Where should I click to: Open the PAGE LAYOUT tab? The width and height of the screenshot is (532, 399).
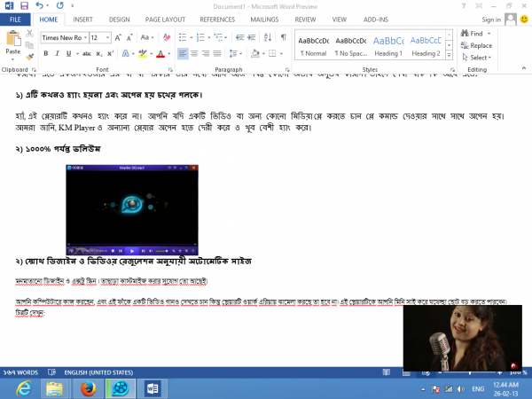coord(163,18)
